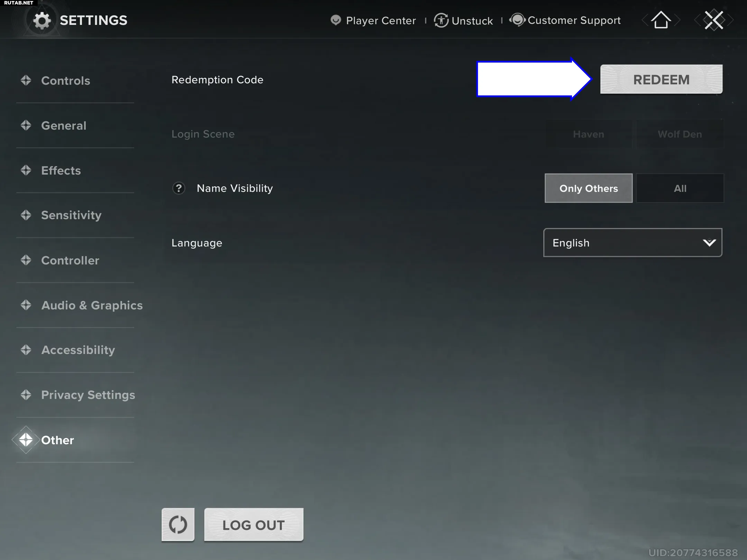
Task: Click the Customer Support headset icon
Action: tap(517, 20)
